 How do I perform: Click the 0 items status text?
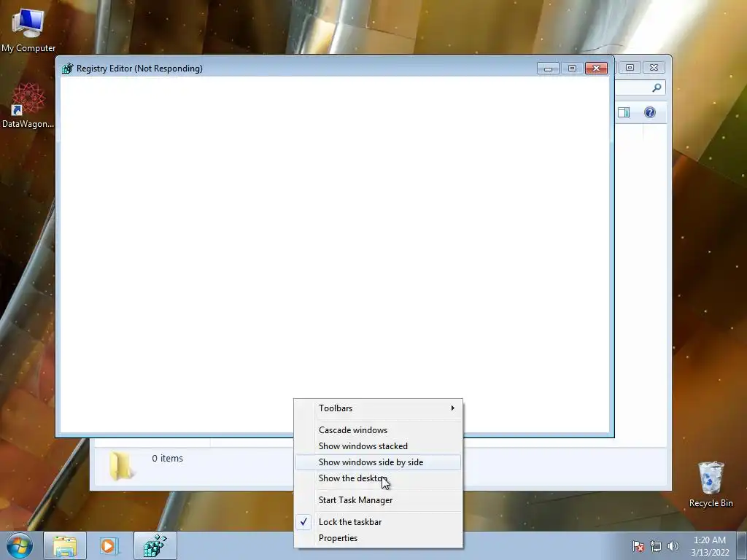tap(167, 458)
